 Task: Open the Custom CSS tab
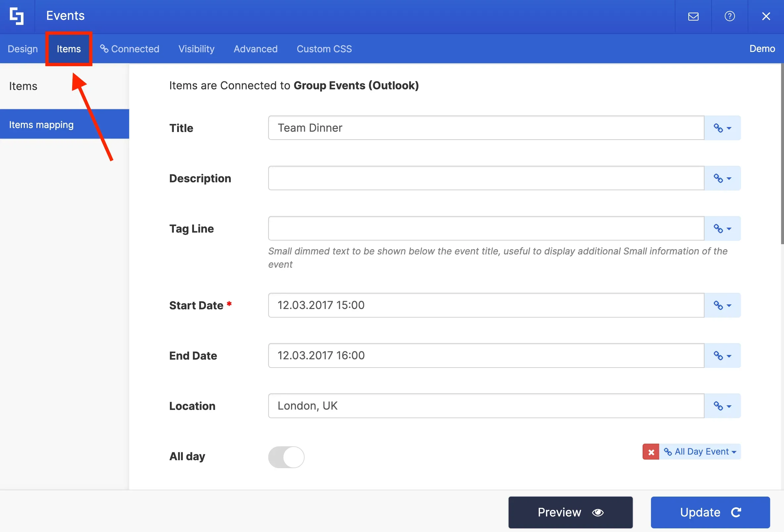tap(324, 49)
